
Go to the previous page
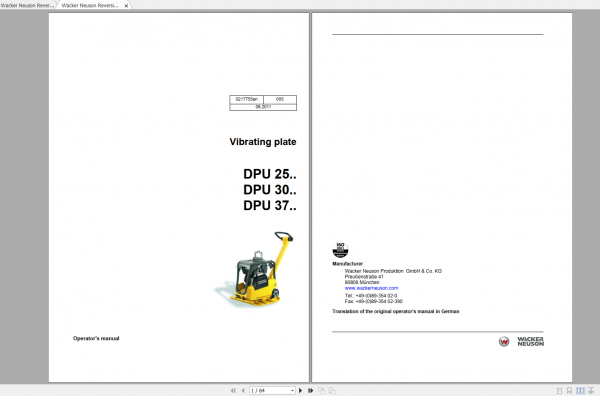243,391
